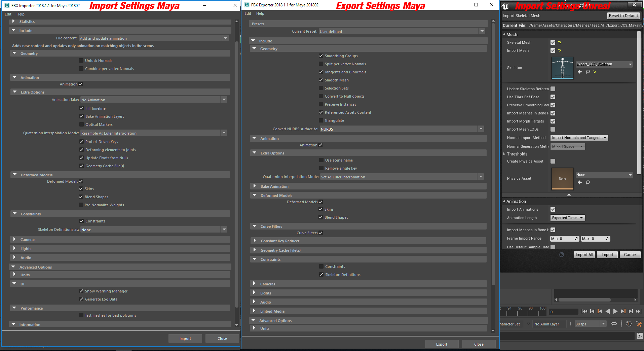
Task: Click the auto keyframe toggle icon
Action: coord(629,324)
